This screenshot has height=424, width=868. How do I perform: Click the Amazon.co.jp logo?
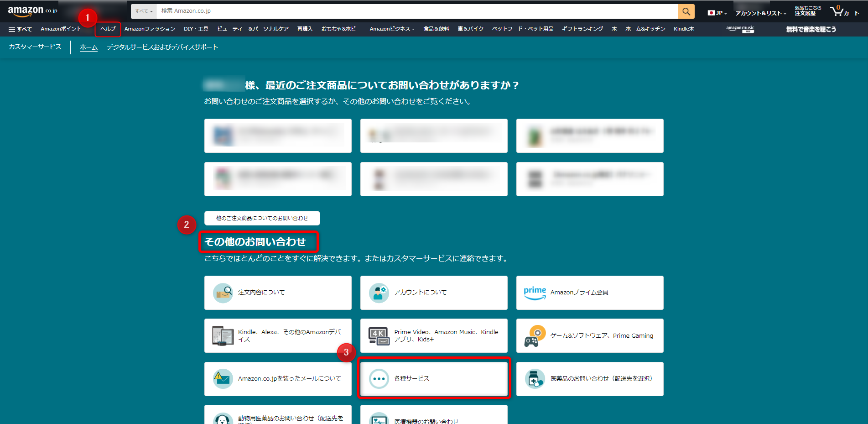point(32,10)
